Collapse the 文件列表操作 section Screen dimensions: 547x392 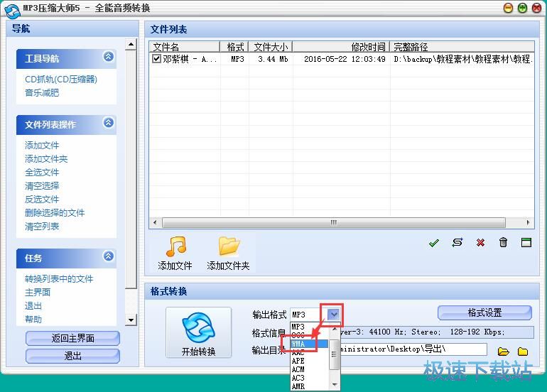(x=109, y=123)
